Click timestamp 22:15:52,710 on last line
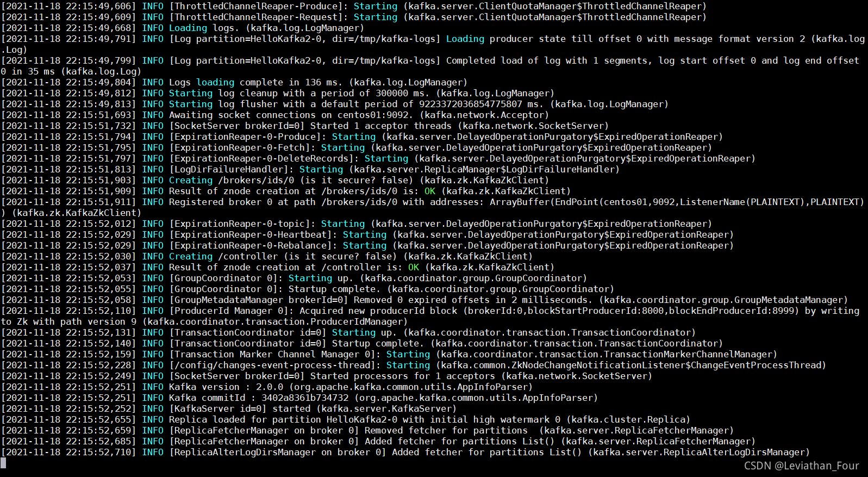 click(x=98, y=453)
